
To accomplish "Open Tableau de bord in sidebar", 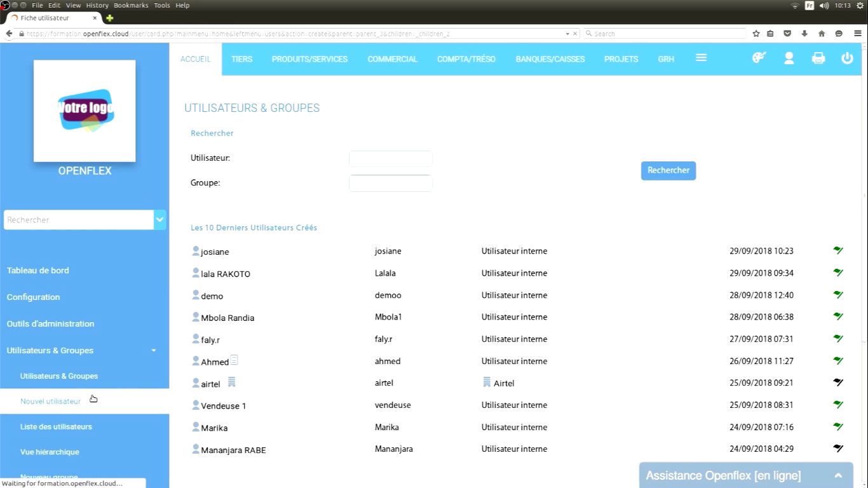I will [x=38, y=271].
